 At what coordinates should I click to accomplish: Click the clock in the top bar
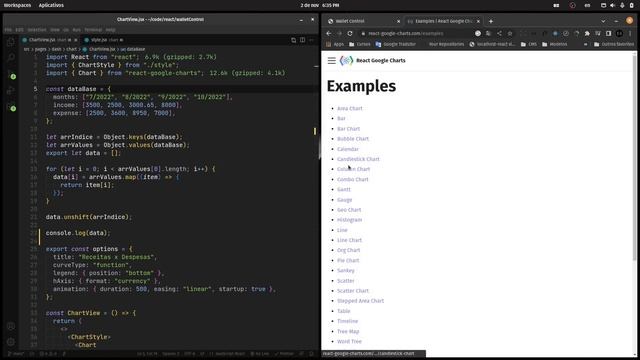click(320, 5)
